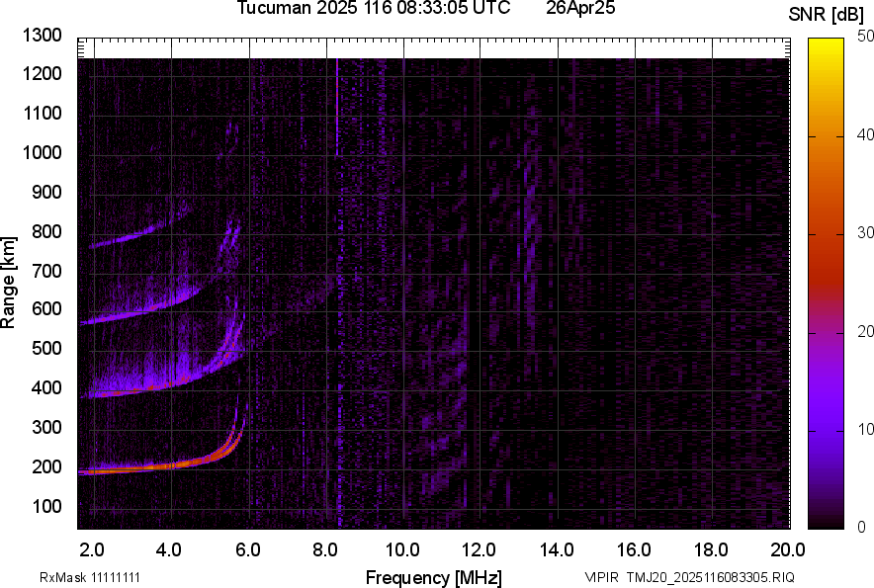Click the colorbar tick value '40'
Image resolution: width=874 pixels, height=588 pixels.
coord(865,134)
